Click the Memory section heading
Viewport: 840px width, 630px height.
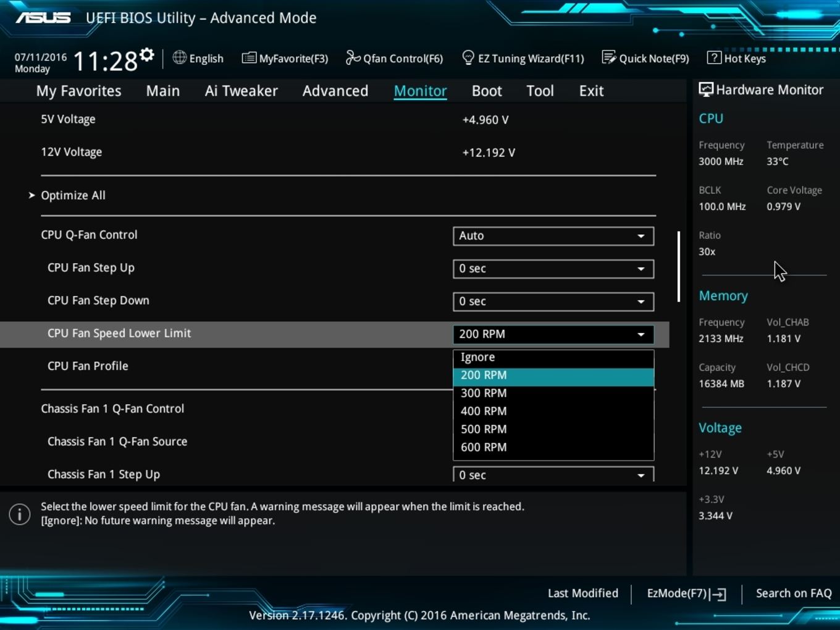coord(723,296)
